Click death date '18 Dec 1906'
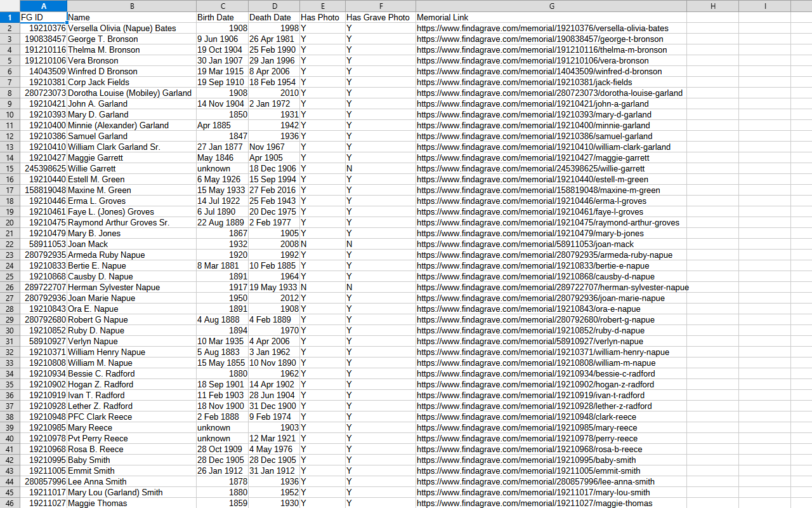The width and height of the screenshot is (812, 508). [273, 168]
